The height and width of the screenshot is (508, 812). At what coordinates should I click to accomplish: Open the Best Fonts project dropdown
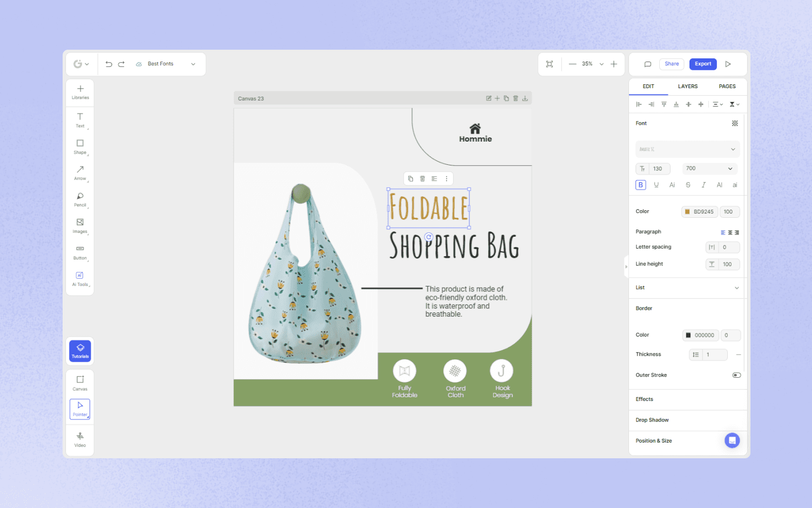click(166, 64)
